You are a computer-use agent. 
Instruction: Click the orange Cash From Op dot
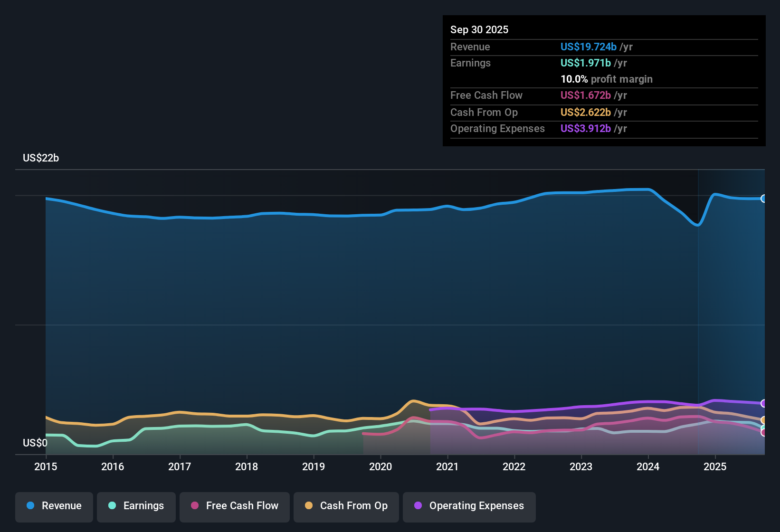pyautogui.click(x=309, y=505)
